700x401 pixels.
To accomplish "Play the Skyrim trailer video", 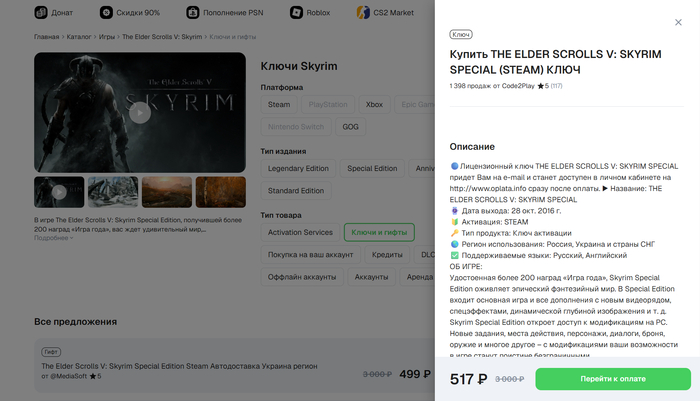I will click(x=140, y=113).
